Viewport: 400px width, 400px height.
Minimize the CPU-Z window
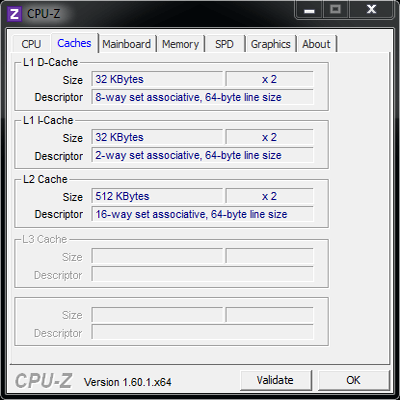coord(309,10)
